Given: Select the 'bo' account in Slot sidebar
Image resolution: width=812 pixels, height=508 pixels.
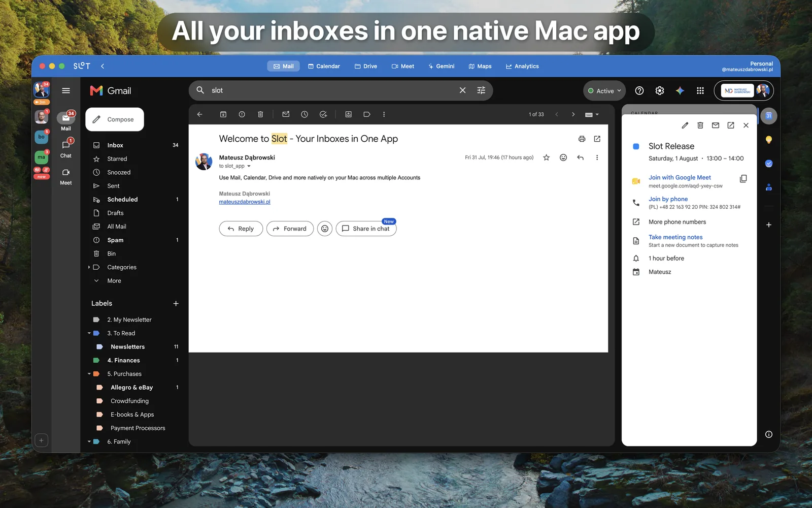Looking at the screenshot, I should (x=42, y=137).
